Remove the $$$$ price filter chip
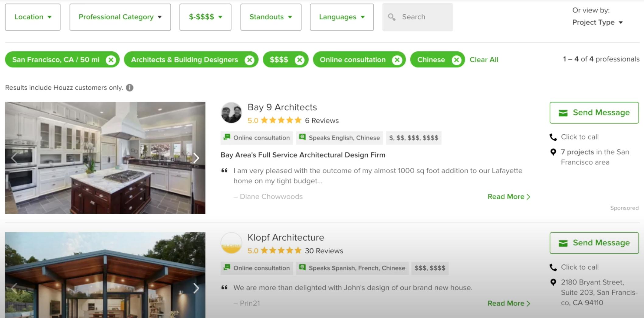Viewport: 644px width, 318px height. pos(300,60)
